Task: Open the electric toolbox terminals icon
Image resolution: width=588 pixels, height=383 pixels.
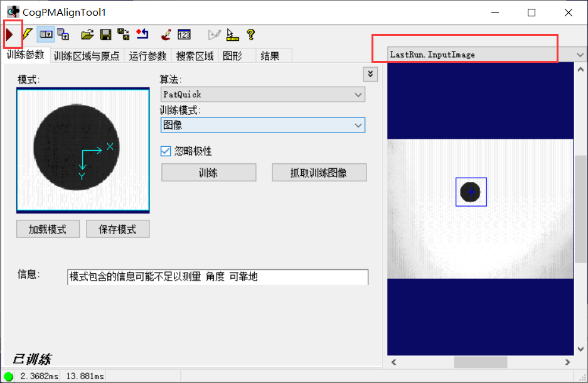Action: [46, 35]
